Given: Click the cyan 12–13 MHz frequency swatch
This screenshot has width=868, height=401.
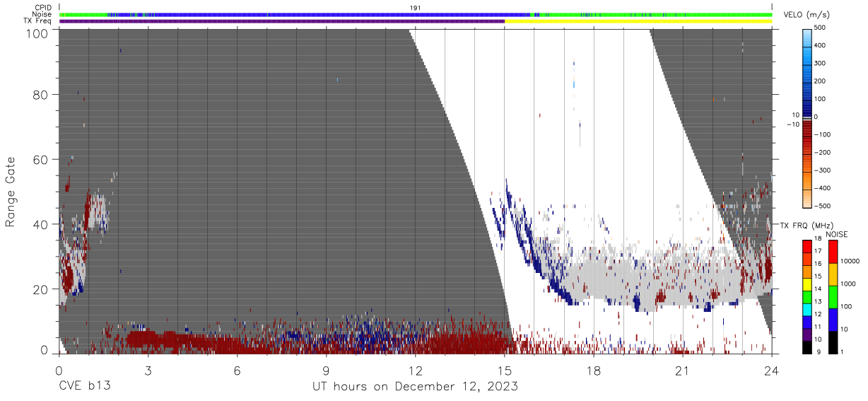Looking at the screenshot, I should point(808,309).
